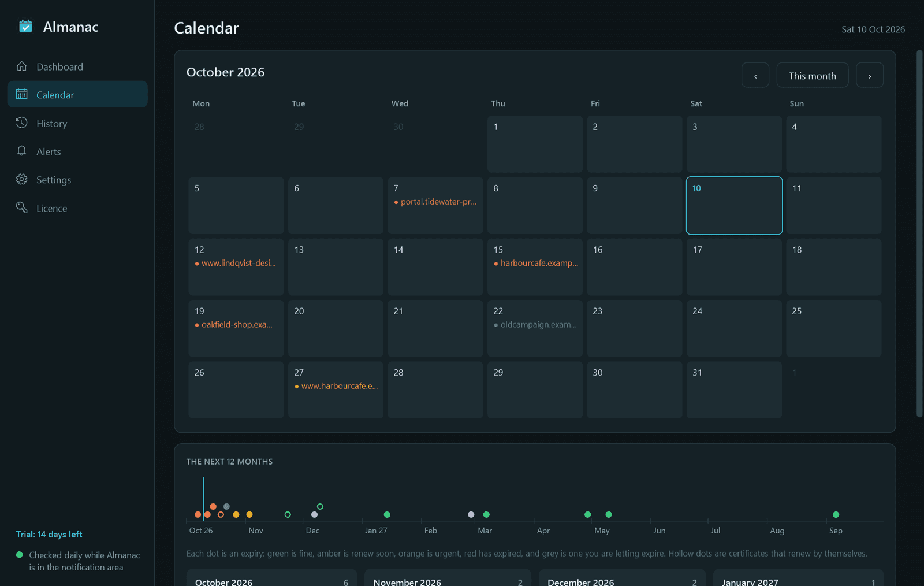
Task: Open the harbourcafe.examp... event on the 15th
Action: 535,263
